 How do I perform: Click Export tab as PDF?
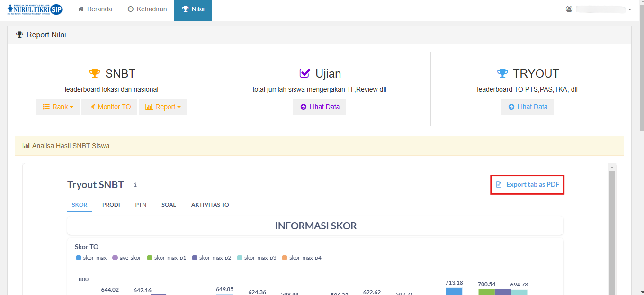click(x=528, y=185)
